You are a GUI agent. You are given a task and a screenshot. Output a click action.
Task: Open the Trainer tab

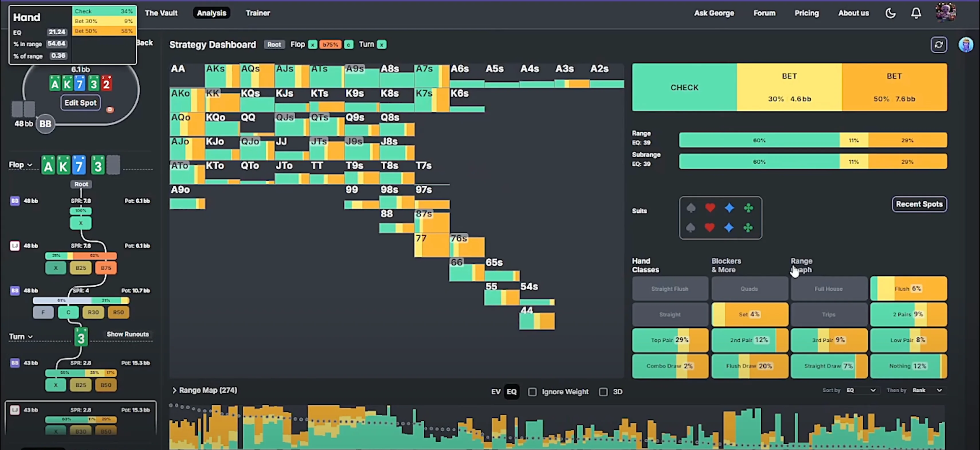(x=258, y=13)
